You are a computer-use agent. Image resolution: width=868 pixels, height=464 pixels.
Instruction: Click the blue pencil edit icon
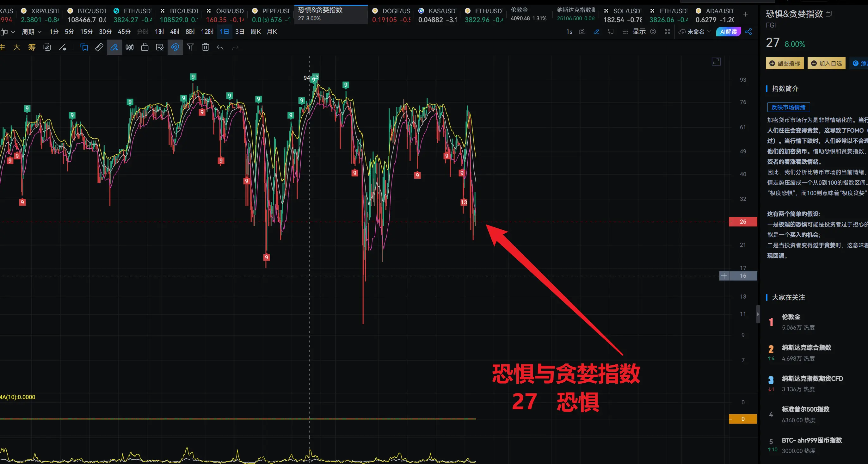[596, 32]
